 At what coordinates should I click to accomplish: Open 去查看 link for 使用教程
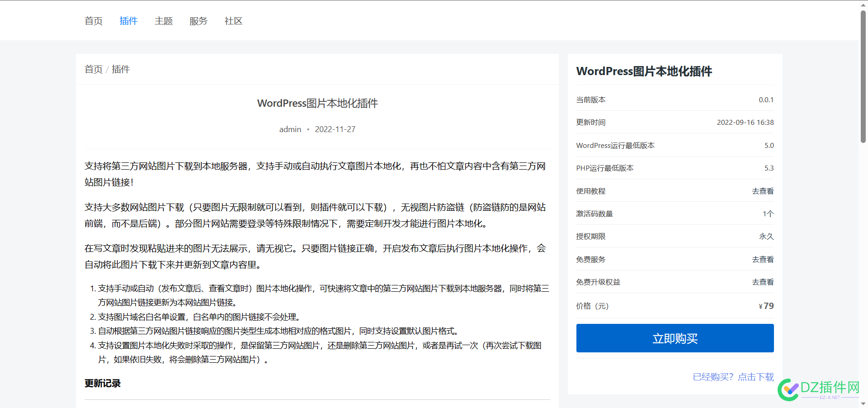[763, 191]
